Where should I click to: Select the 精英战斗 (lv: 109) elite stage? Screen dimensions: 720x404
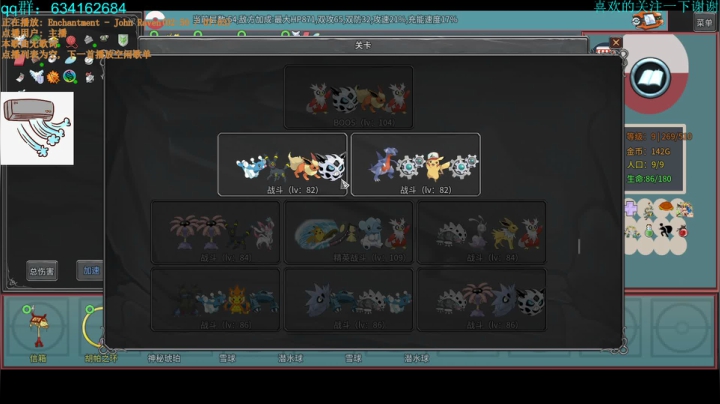[x=349, y=232]
